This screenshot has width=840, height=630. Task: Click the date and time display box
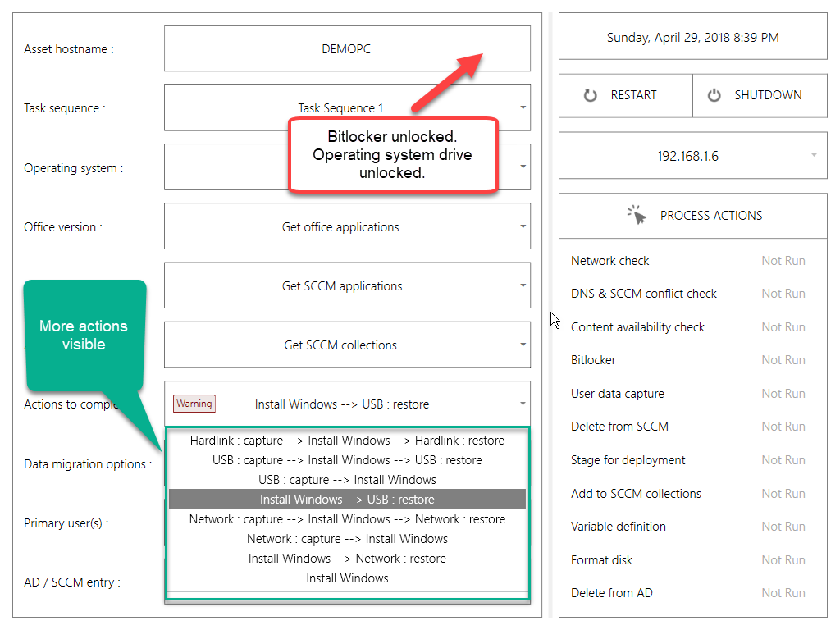692,38
